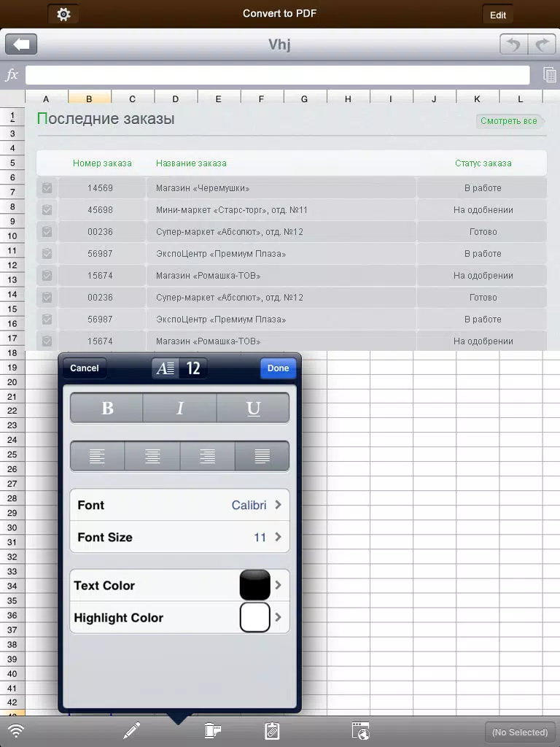Switch to the number format tab
The image size is (560, 747).
(x=193, y=368)
